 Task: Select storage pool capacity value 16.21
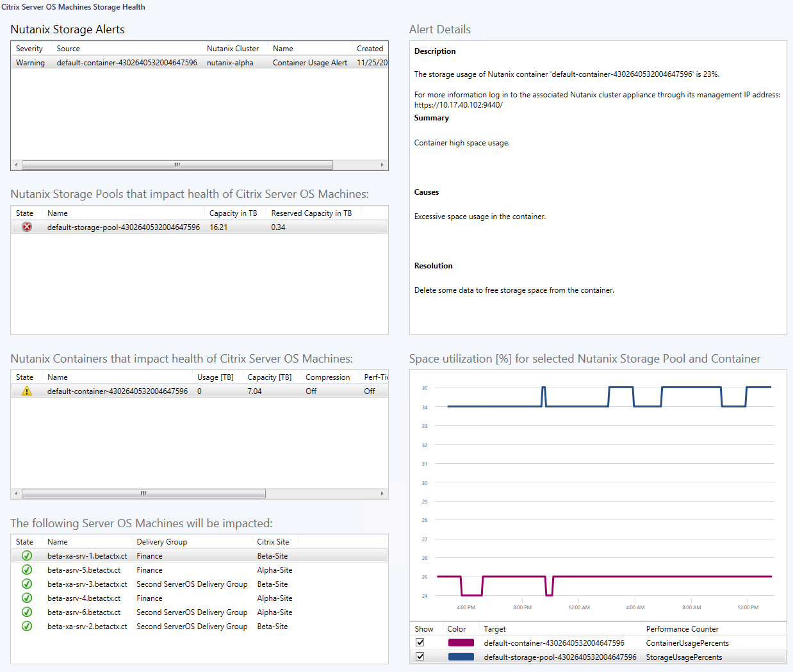(x=218, y=227)
